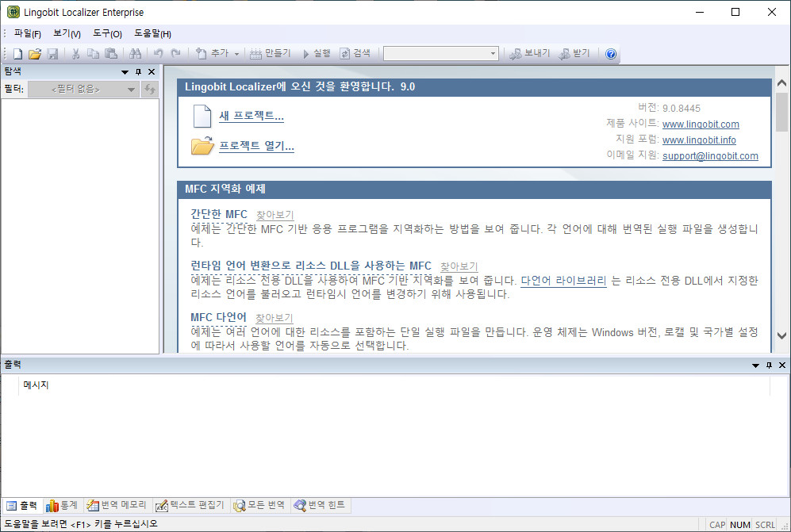Click the 메시지 column header
This screenshot has width=791, height=532.
coord(394,385)
